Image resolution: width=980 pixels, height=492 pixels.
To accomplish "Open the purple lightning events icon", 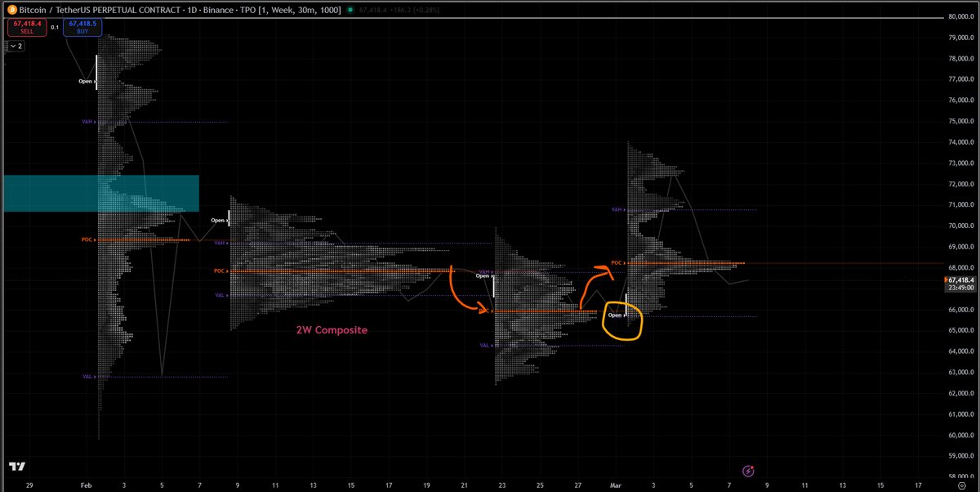I will [750, 471].
